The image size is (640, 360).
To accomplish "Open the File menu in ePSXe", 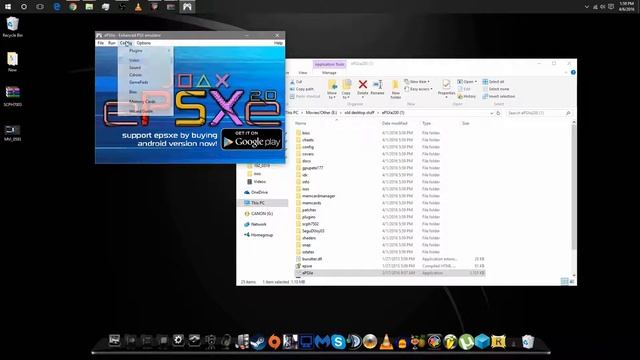I will (100, 43).
